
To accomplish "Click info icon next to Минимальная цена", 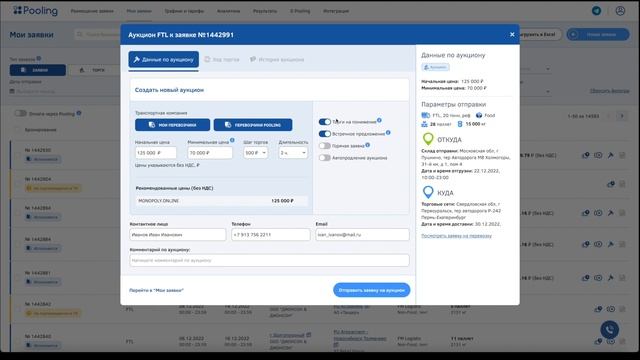I will click(232, 140).
